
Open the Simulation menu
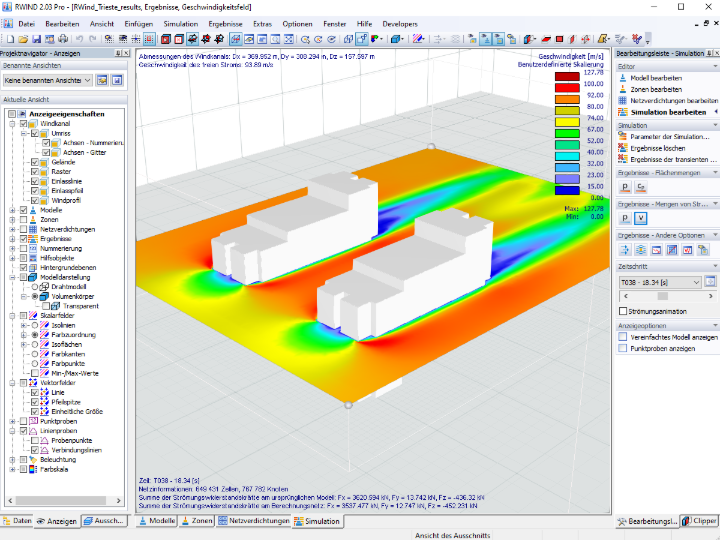pyautogui.click(x=180, y=24)
